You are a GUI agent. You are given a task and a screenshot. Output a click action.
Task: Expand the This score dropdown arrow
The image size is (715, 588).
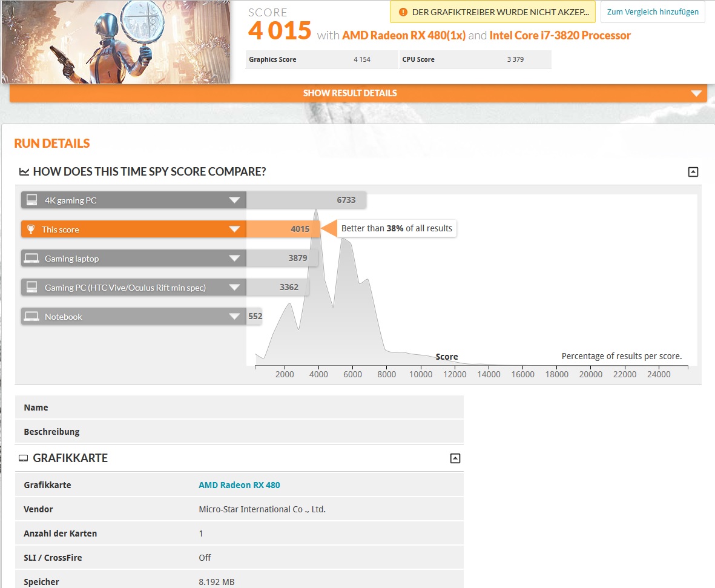click(234, 229)
